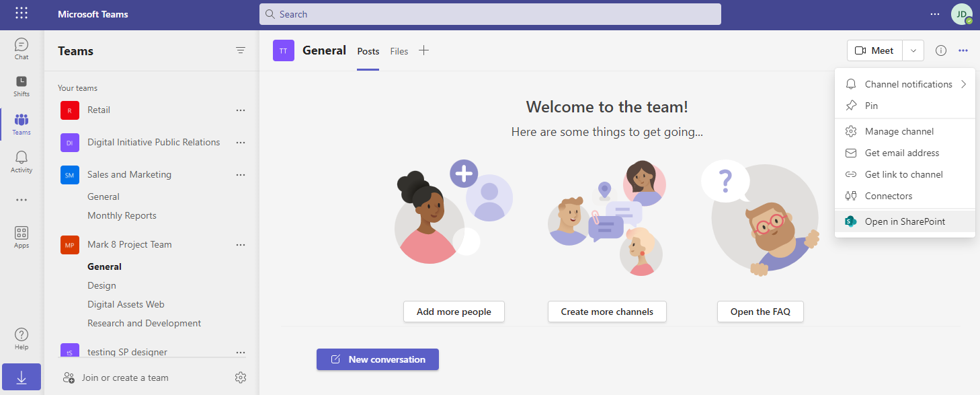Screen dimensions: 980x395
Task: Click the download desktop app button
Action: pos(22,378)
